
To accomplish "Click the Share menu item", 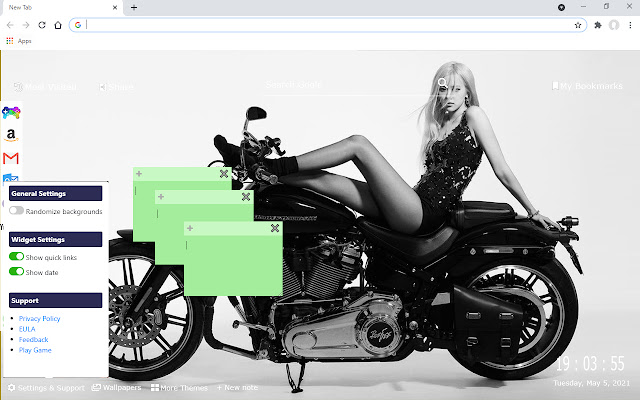I will point(116,87).
